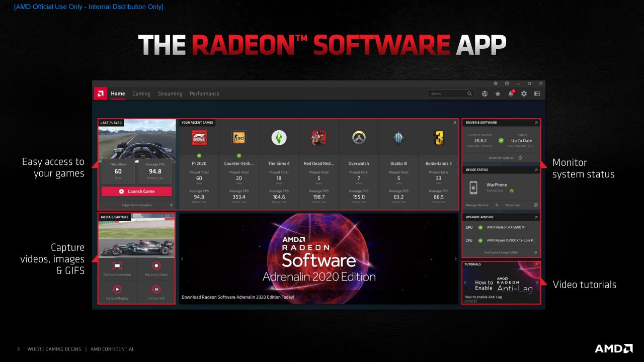Click the Check for Updates refresh icon

520,158
